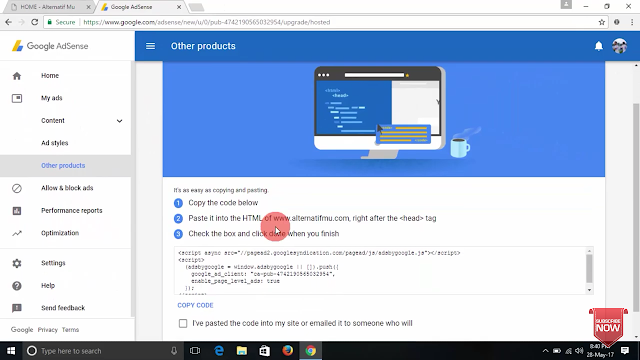Screen dimensions: 640x360
Task: Click the Allow & block ads circle icon
Action: pos(17,188)
